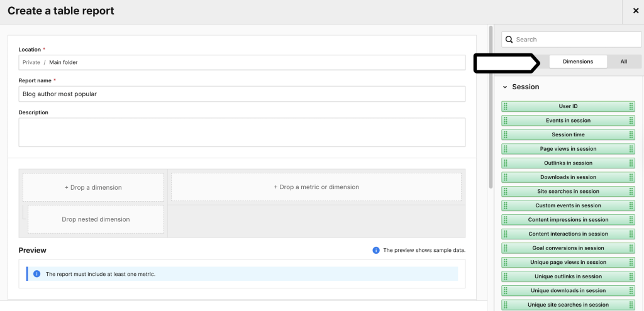Select the Goal conversions in session dimension
This screenshot has width=644, height=311.
(568, 248)
